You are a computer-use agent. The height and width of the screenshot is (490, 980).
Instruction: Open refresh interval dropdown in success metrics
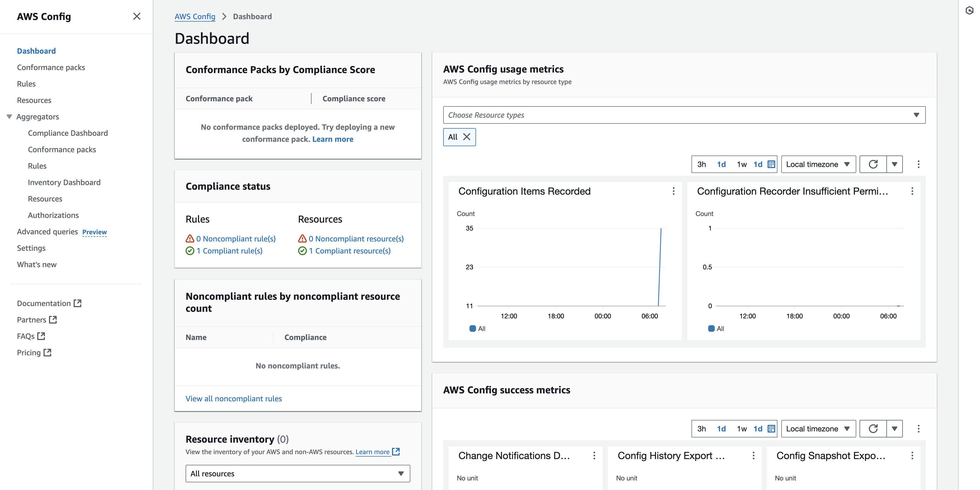coord(894,429)
